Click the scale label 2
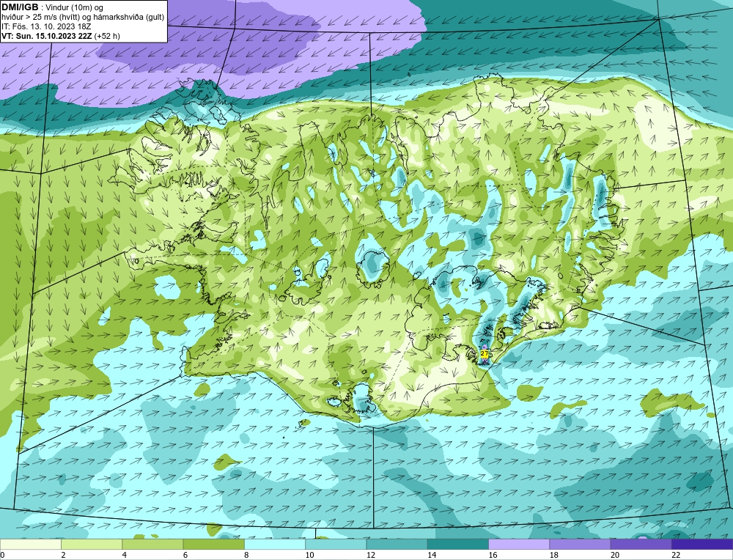The image size is (733, 560). click(x=63, y=555)
